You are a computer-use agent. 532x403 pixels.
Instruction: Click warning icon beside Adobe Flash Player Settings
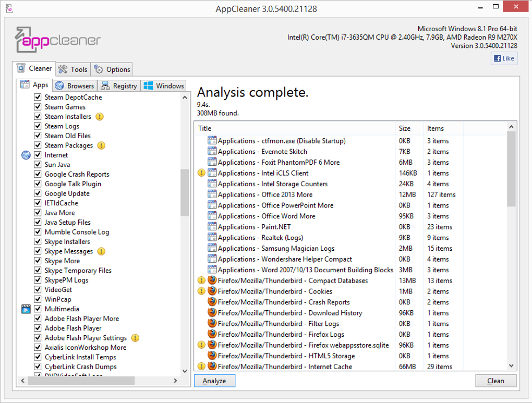(x=135, y=338)
